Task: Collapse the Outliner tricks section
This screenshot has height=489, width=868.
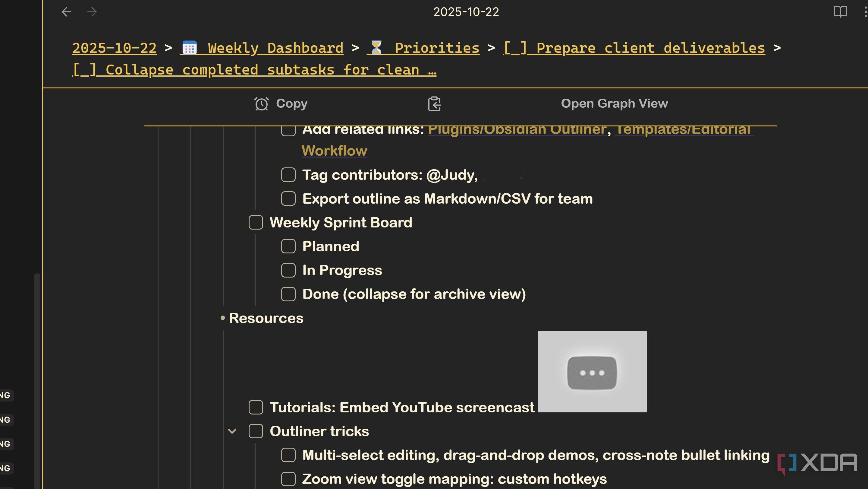Action: 232,431
